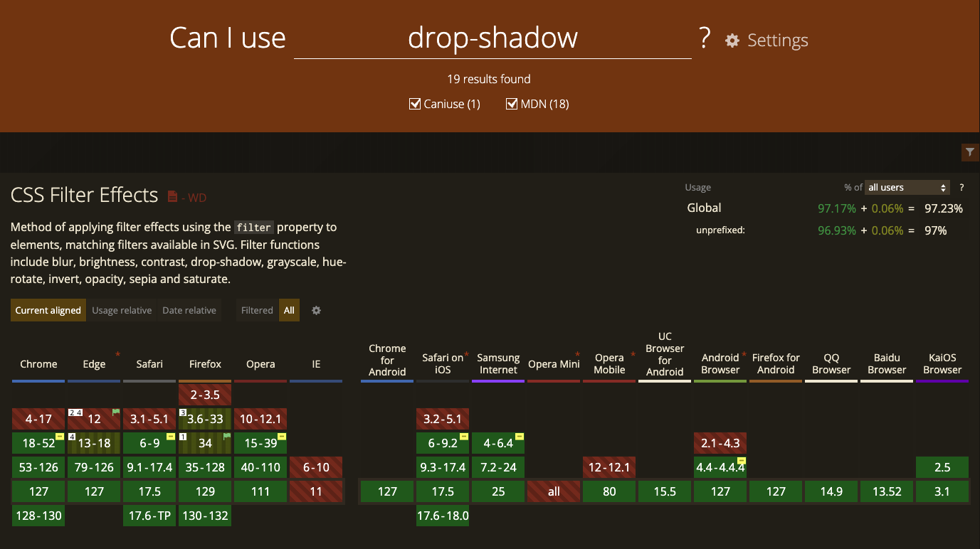Select IE 11 cell
This screenshot has height=549, width=980.
coord(316,491)
